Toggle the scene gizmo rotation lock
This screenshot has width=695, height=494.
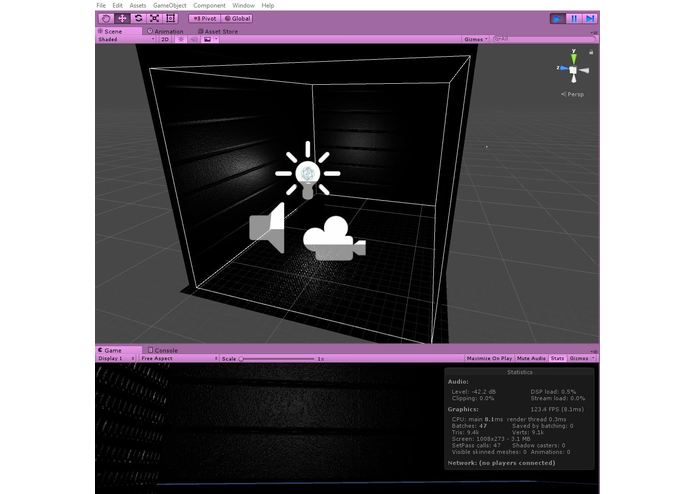click(x=591, y=52)
